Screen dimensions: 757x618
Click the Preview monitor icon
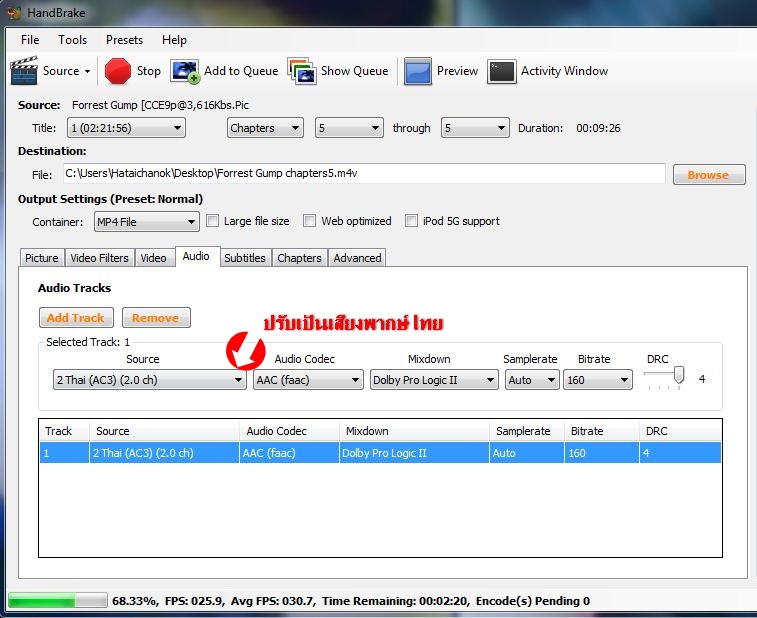point(418,71)
